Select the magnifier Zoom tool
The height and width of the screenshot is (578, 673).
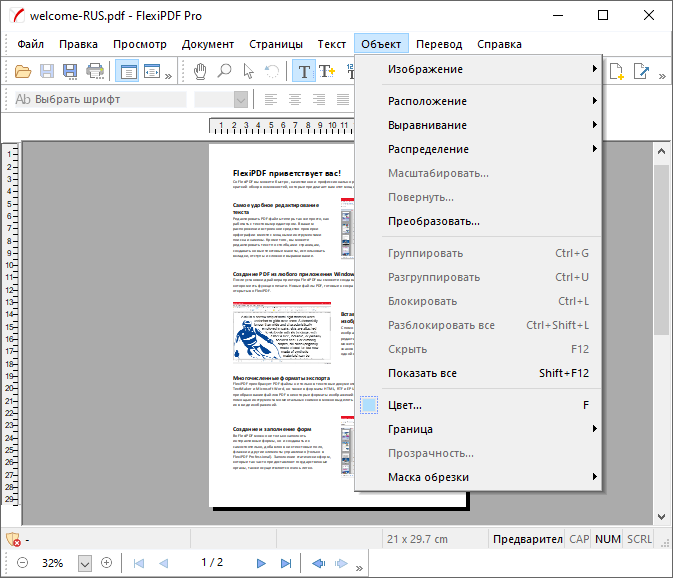pos(224,71)
